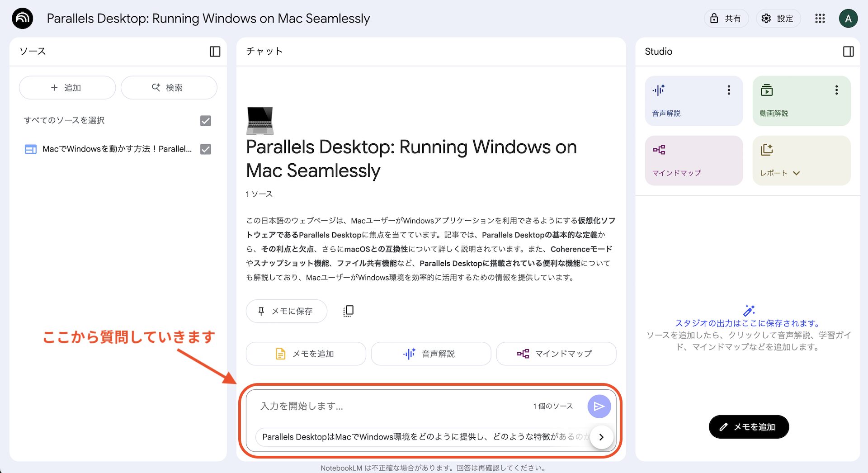
Task: Click the メモを追加 button under the summary
Action: [306, 354]
